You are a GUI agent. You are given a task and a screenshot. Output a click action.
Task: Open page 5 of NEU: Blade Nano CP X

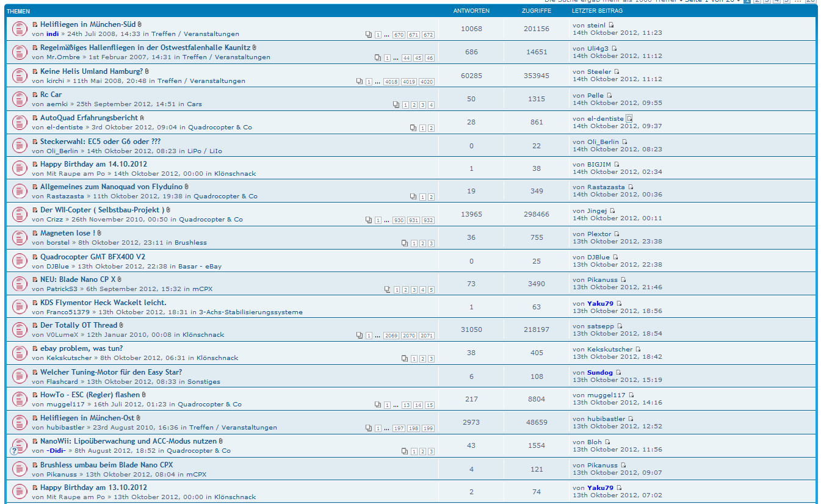(x=432, y=290)
